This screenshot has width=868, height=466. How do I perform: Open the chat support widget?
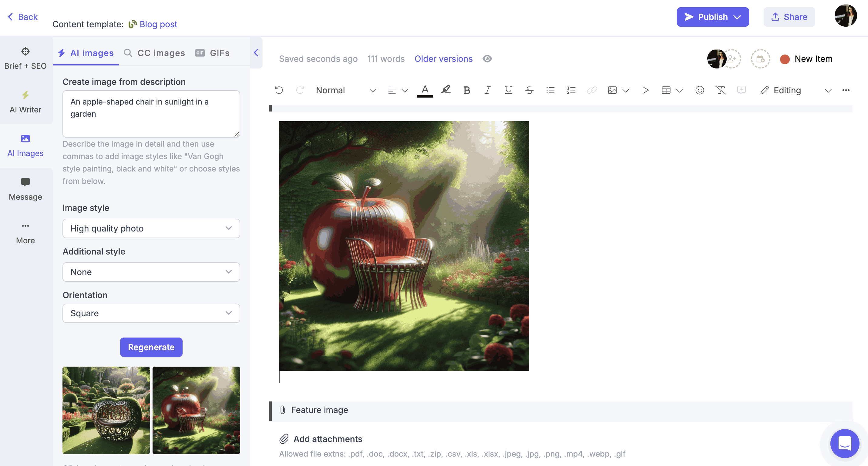(844, 444)
